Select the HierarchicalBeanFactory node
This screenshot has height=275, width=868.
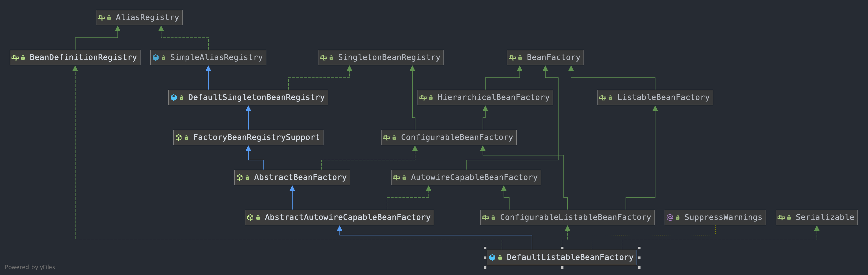493,98
